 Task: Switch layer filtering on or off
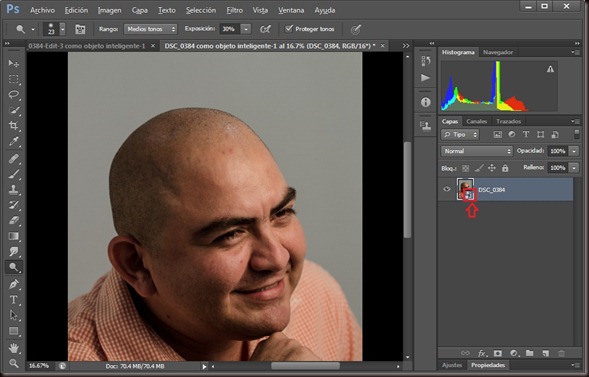coord(577,134)
